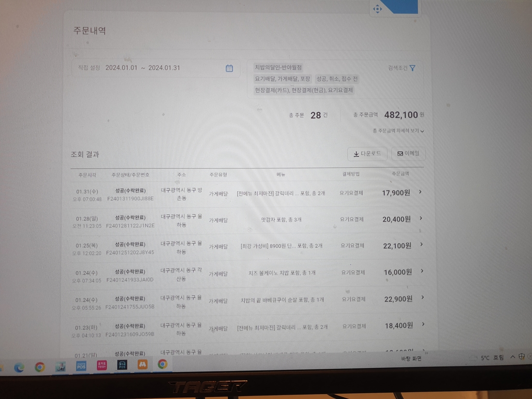
Task: Select the 치밥의달인-반야월점 store tag
Action: pos(278,68)
